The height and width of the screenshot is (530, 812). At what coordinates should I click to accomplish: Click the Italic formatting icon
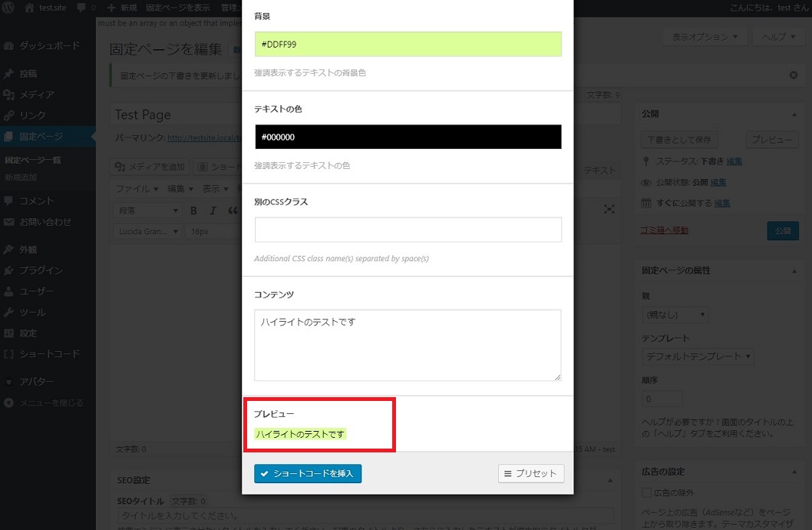[213, 210]
